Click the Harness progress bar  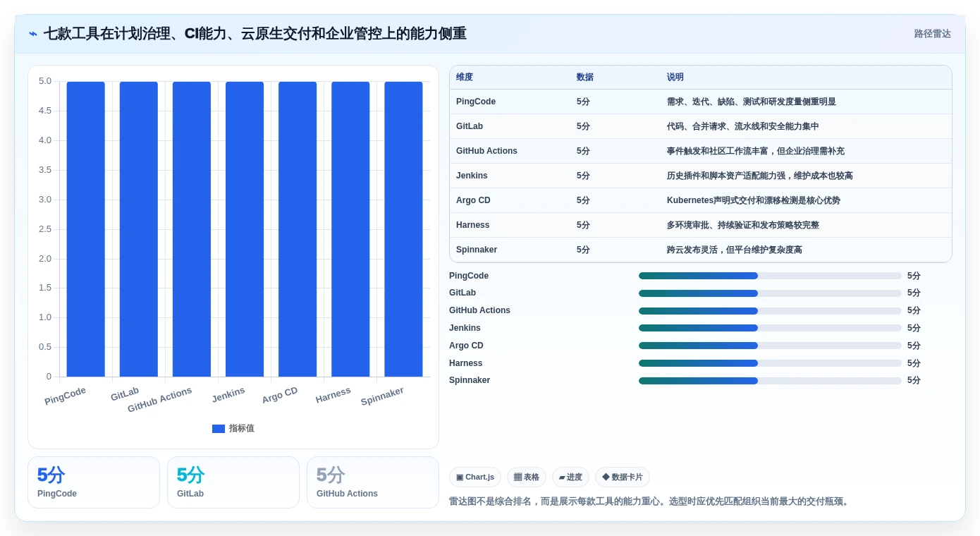[770, 363]
